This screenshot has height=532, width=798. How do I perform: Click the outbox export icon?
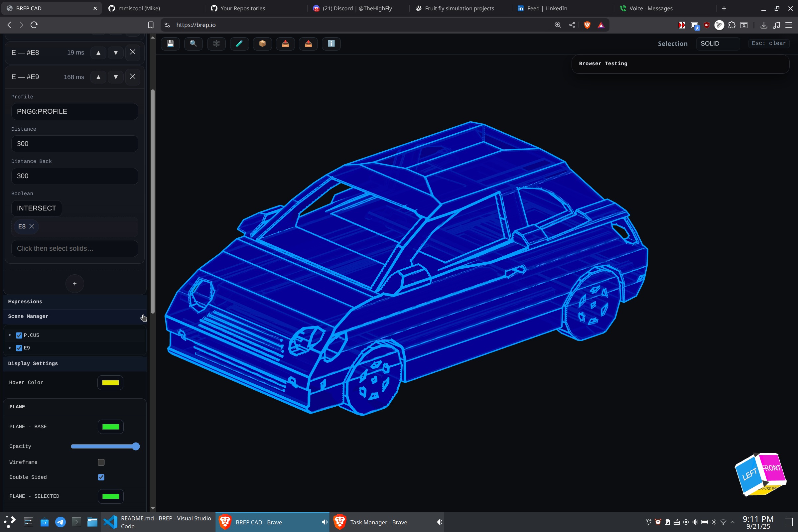pos(308,44)
